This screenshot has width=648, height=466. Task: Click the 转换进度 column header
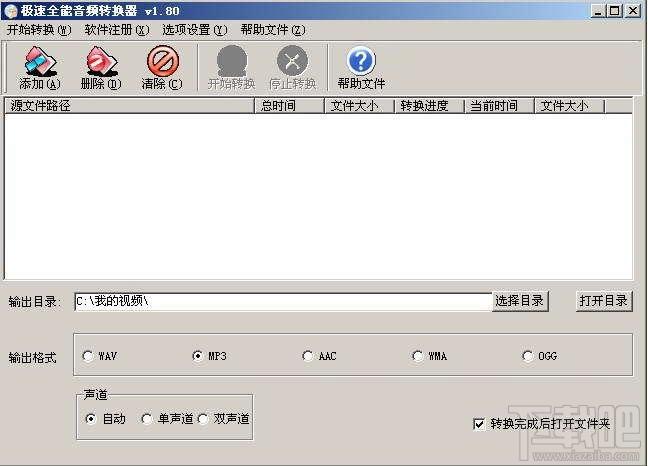tap(430, 106)
